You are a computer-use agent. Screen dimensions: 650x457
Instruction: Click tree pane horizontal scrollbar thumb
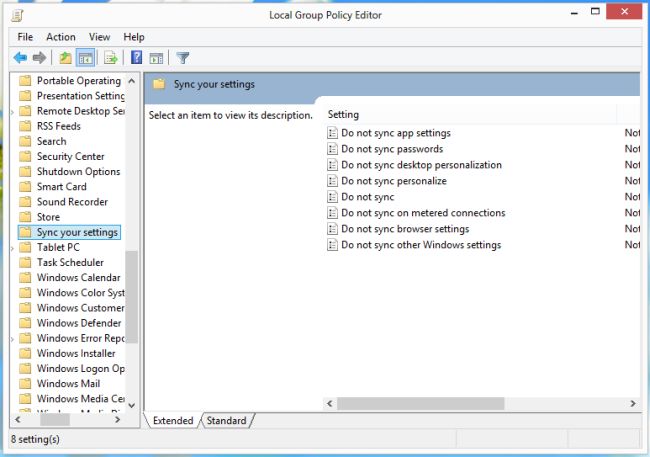click(x=55, y=420)
